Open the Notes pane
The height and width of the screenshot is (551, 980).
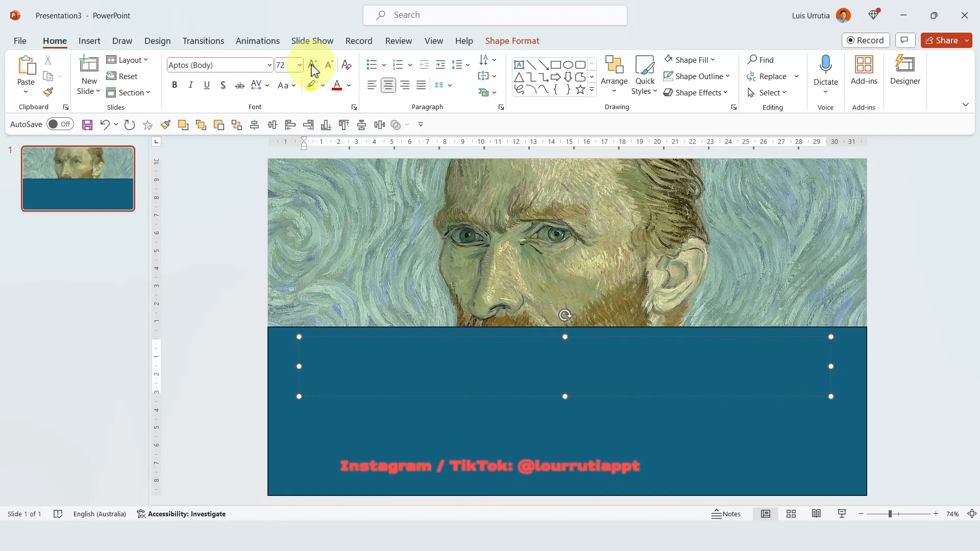click(726, 514)
